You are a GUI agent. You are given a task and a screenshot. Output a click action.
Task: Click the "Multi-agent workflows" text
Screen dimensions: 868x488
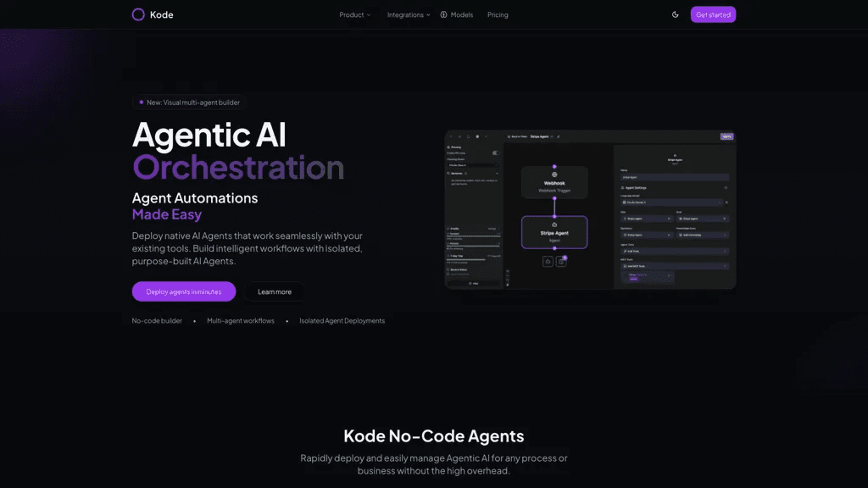pos(240,321)
